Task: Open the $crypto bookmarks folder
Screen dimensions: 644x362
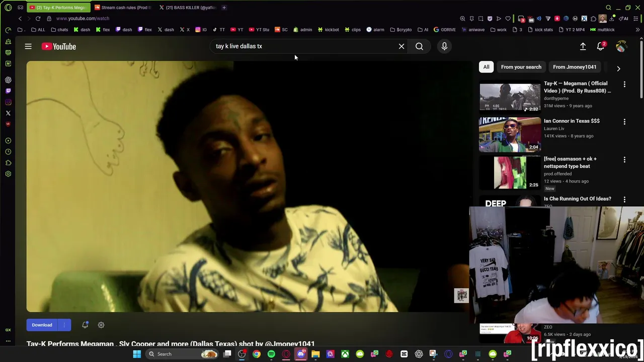Action: [x=401, y=30]
